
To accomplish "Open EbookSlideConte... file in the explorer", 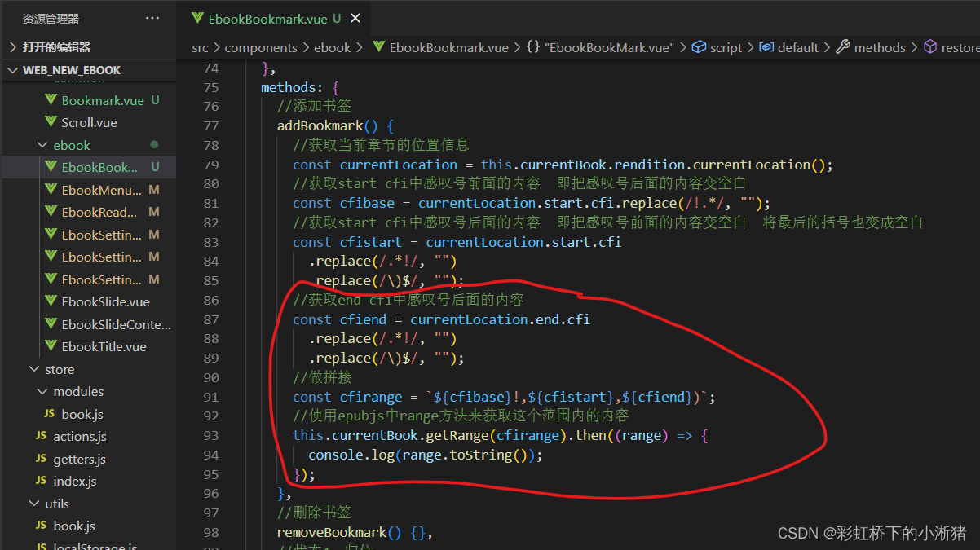I will 116,324.
